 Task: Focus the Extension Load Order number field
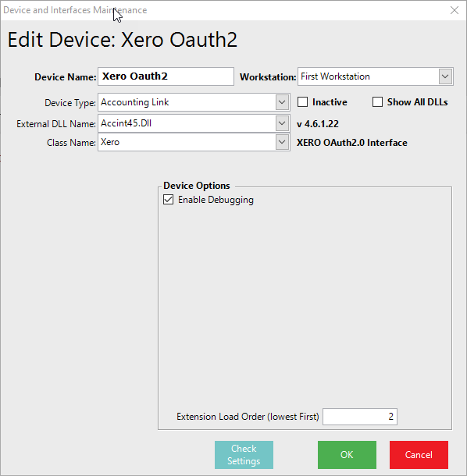pos(360,417)
